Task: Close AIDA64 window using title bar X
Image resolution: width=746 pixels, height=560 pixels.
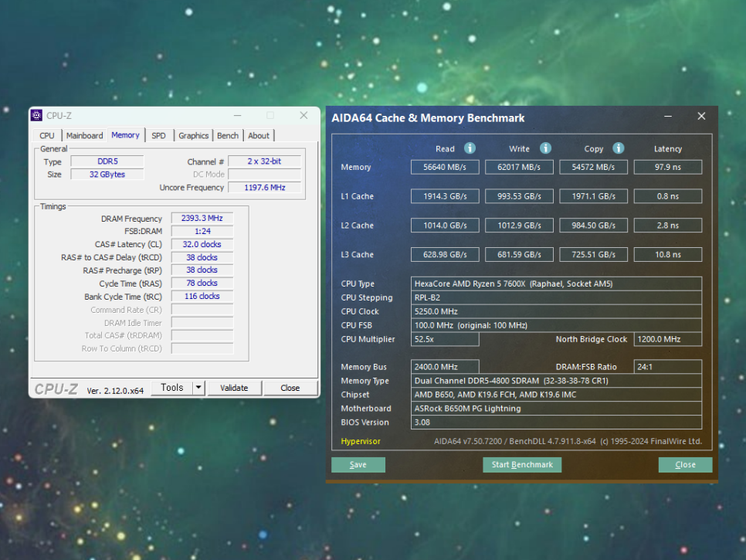Action: tap(701, 117)
